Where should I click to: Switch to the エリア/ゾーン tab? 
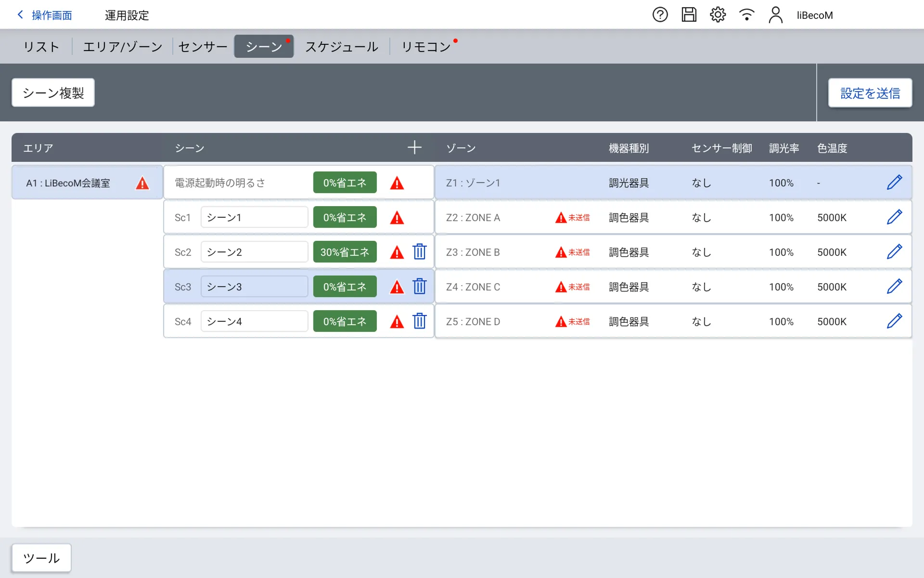pos(123,47)
